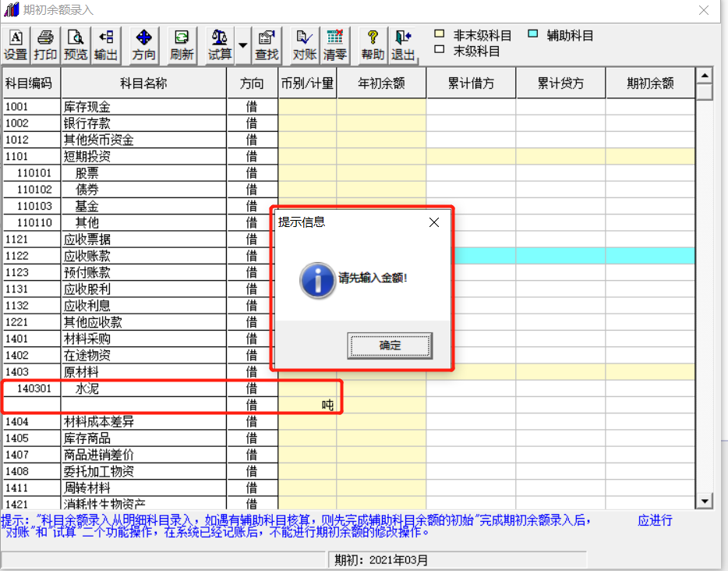Select the 应收票据 row

[x=348, y=239]
